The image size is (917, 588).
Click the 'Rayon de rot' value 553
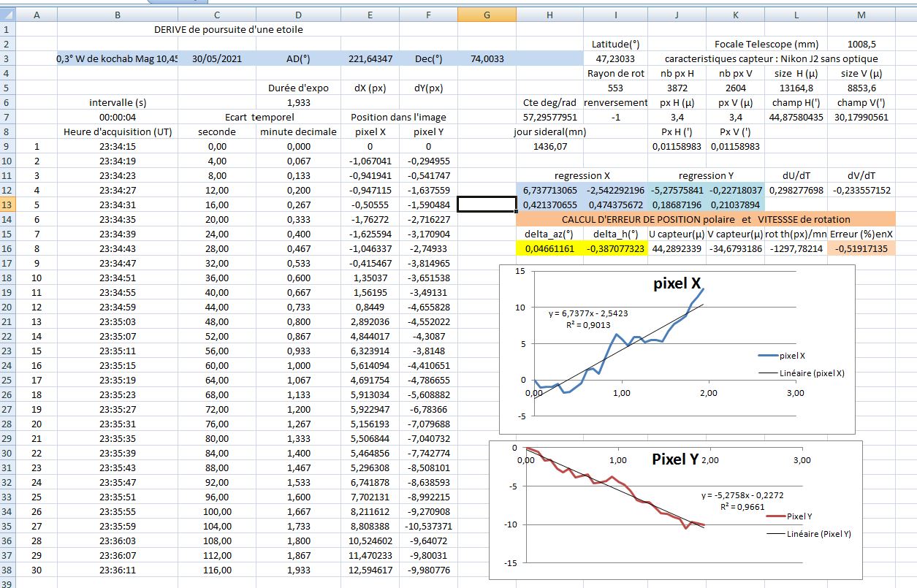(x=616, y=88)
